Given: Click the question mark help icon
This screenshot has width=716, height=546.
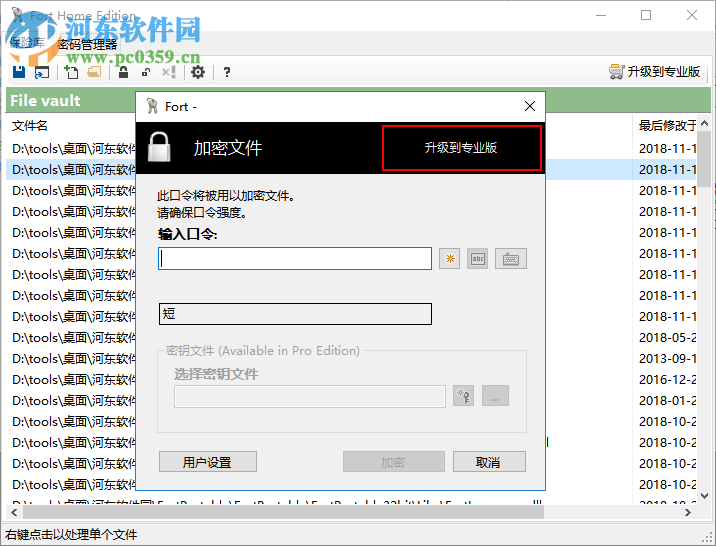Looking at the screenshot, I should coord(226,72).
